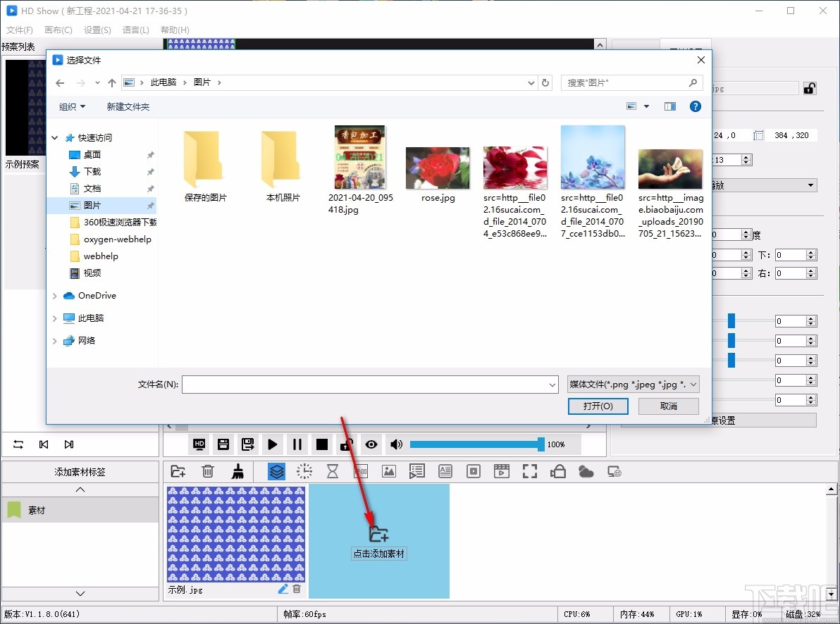The height and width of the screenshot is (624, 840).
Task: Go up one folder level in dialog
Action: pos(111,82)
